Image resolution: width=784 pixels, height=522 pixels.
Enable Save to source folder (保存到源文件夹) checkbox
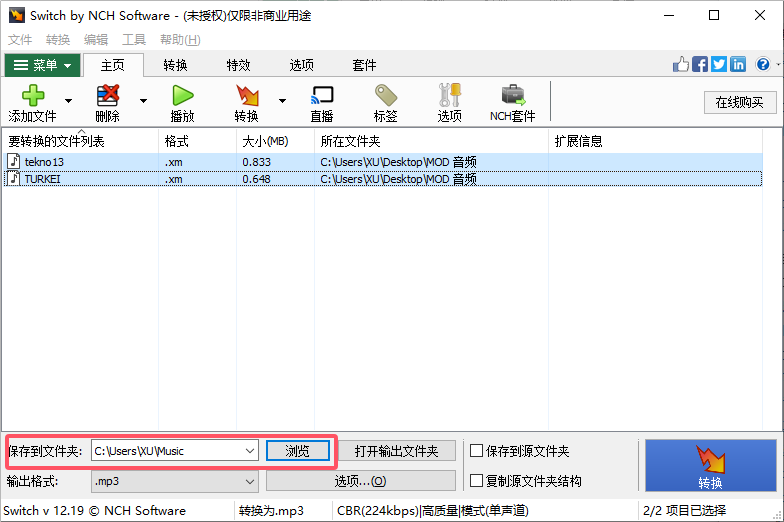coord(476,450)
